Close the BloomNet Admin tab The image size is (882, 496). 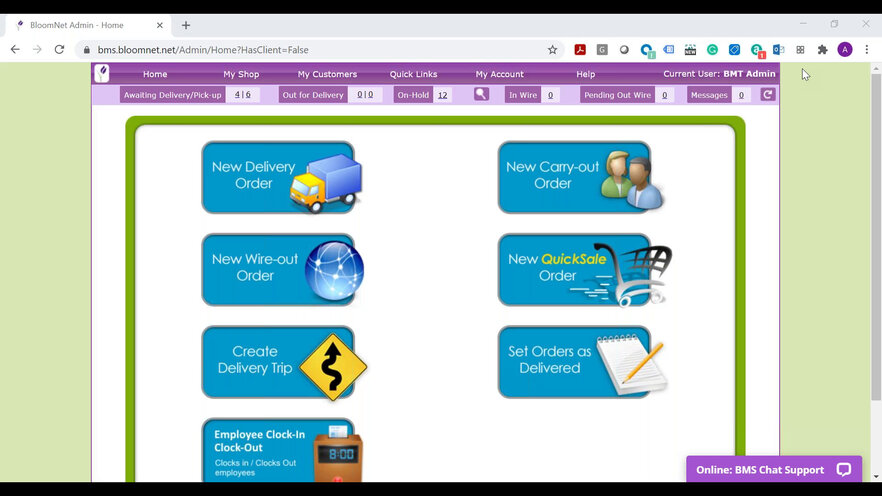[160, 25]
